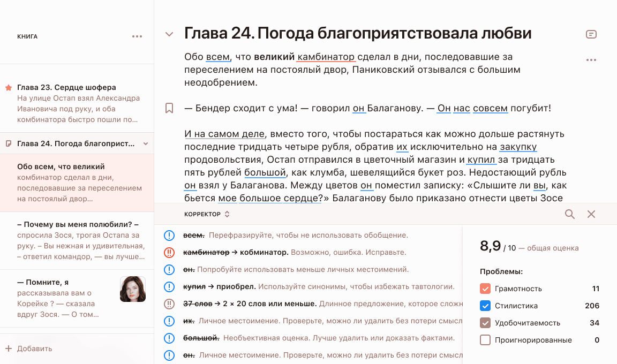
Task: Enable the Проигнорированные checkbox
Action: [485, 339]
